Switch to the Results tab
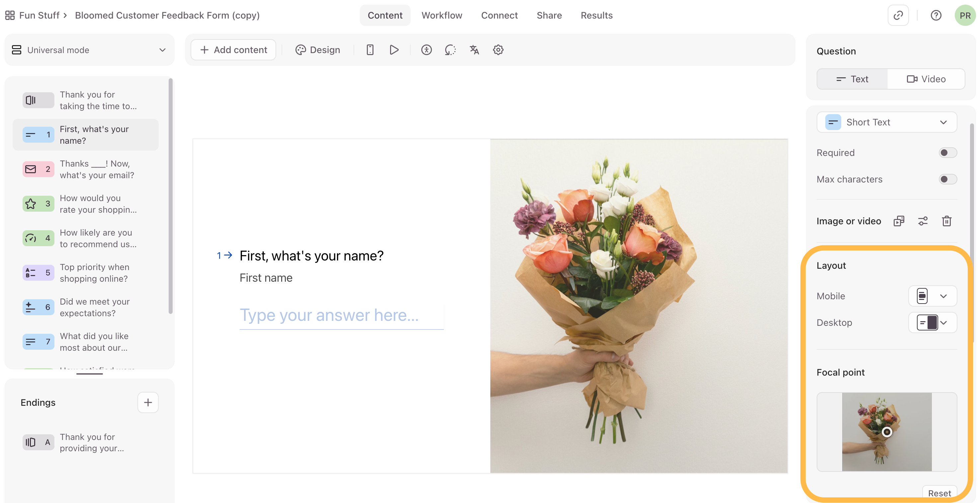 pos(597,15)
